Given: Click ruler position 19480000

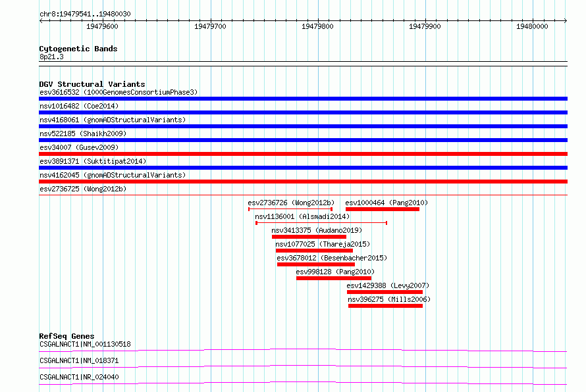Looking at the screenshot, I should pyautogui.click(x=532, y=26).
